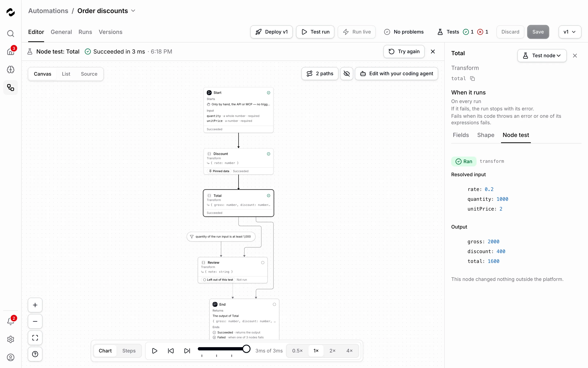
Task: Switch to the Fields tab
Action: pos(461,135)
